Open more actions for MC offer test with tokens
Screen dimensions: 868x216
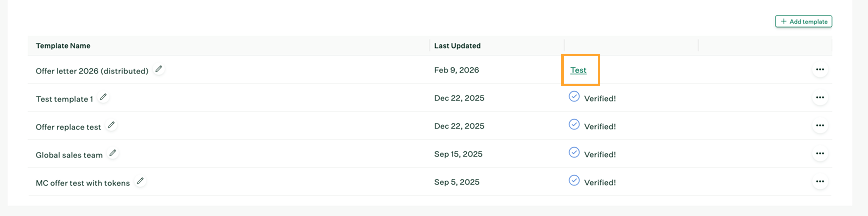click(819, 182)
